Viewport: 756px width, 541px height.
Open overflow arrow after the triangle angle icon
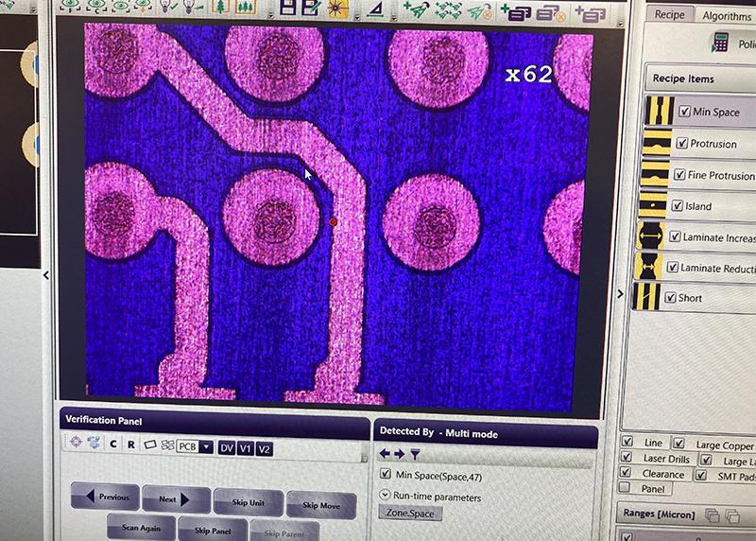coord(394,18)
